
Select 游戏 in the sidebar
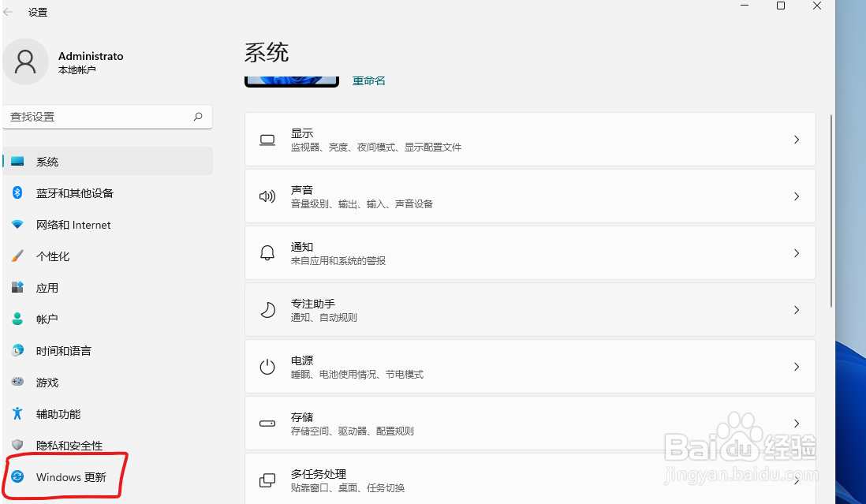[x=47, y=383]
